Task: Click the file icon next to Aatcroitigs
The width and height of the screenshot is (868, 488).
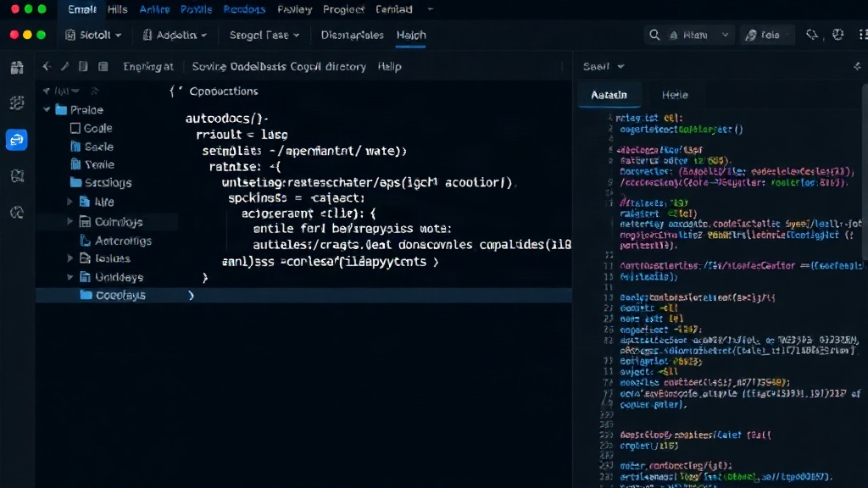Action: [x=86, y=241]
